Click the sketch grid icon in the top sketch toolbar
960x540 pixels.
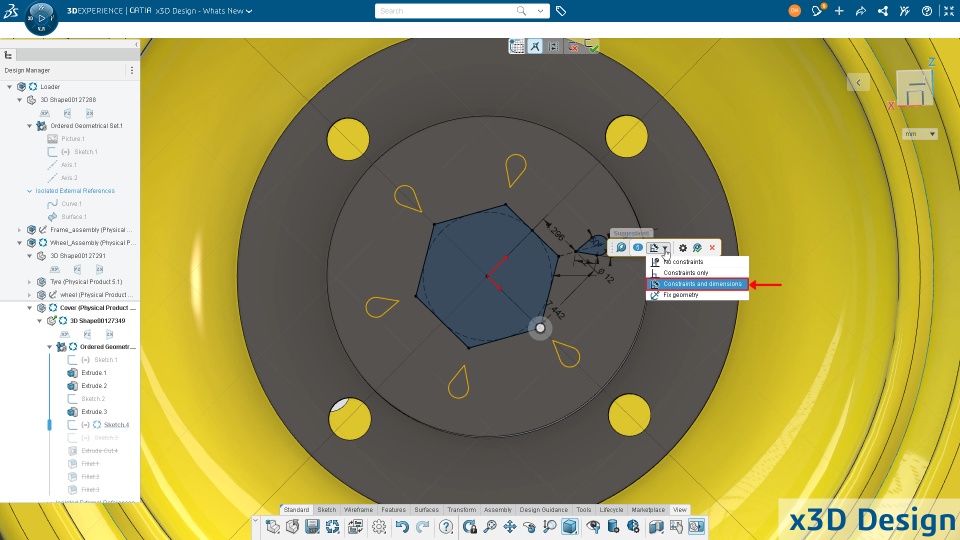tap(517, 47)
